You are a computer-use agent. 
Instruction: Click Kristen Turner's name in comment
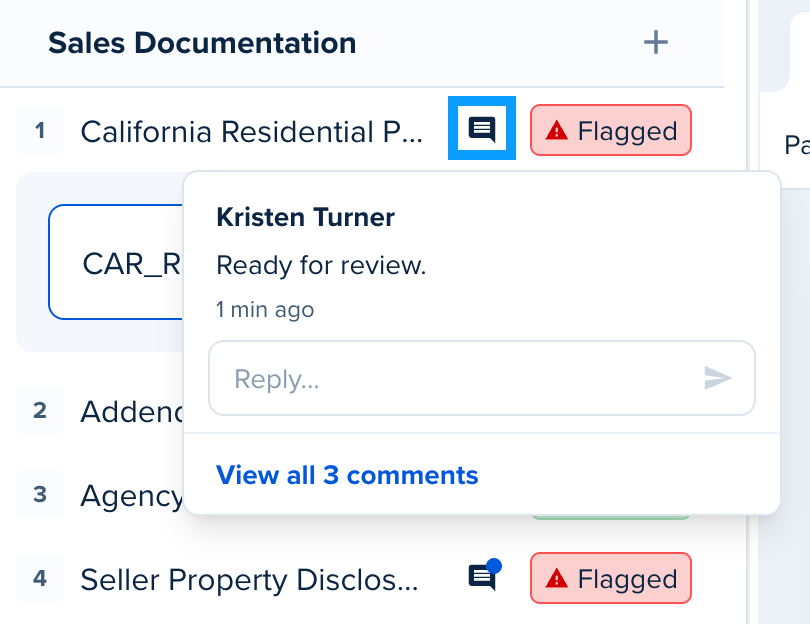point(305,217)
